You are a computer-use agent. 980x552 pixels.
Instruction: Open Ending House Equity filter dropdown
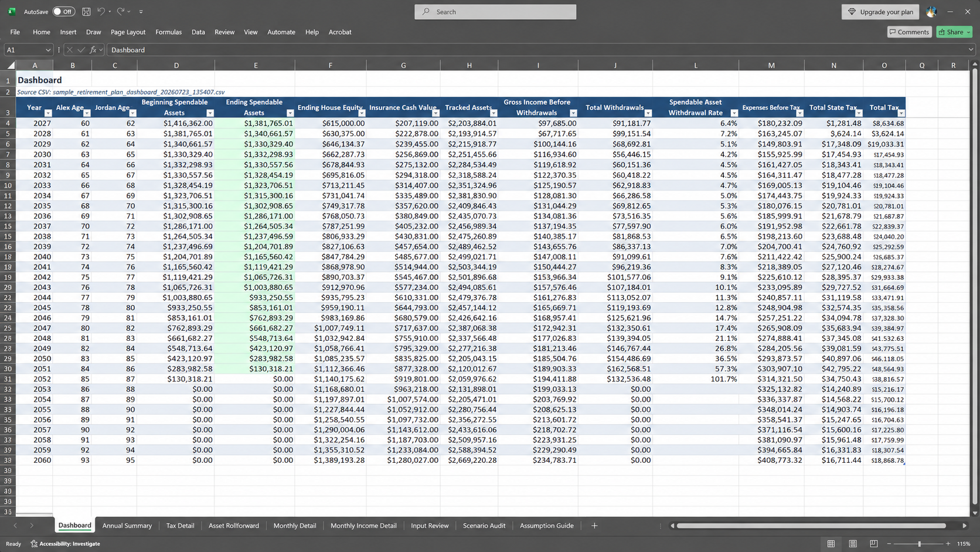362,113
